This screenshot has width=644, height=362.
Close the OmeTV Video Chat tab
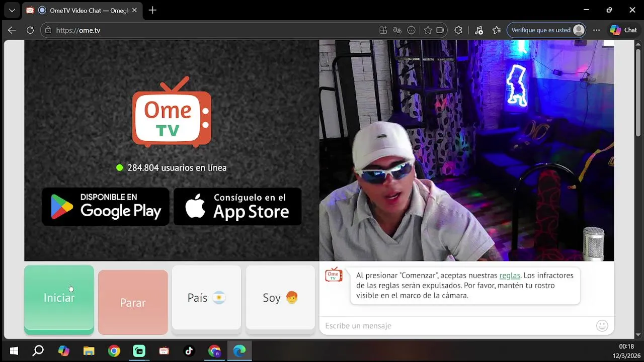pos(134,10)
